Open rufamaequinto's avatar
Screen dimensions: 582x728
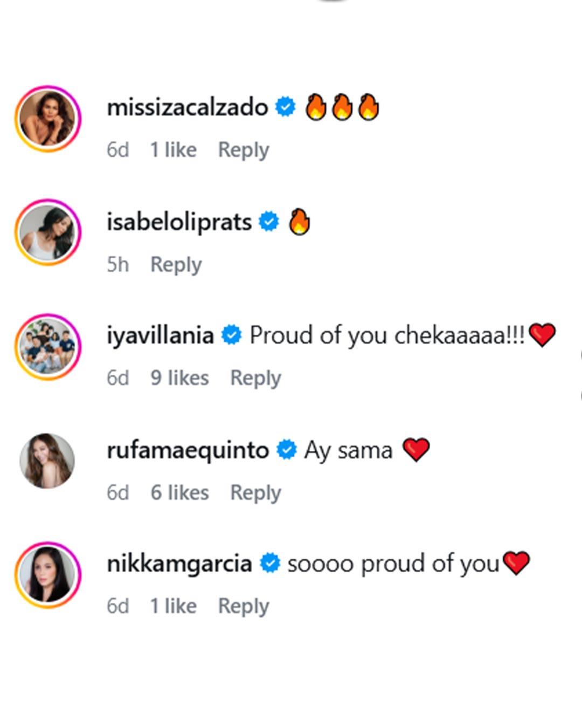pos(48,461)
